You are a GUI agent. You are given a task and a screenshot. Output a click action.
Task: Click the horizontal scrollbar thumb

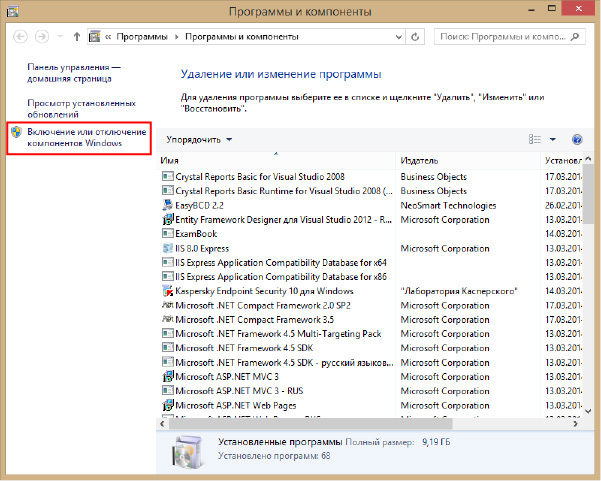click(x=310, y=424)
